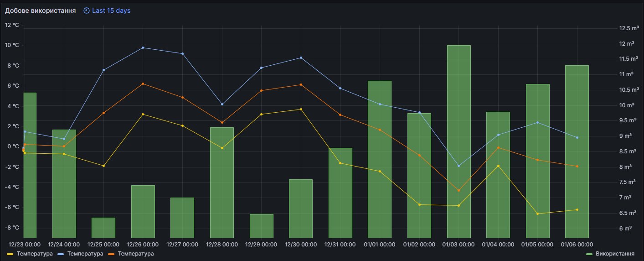The width and height of the screenshot is (644, 261).
Task: Open the Добове використання panel title menu
Action: tap(41, 10)
